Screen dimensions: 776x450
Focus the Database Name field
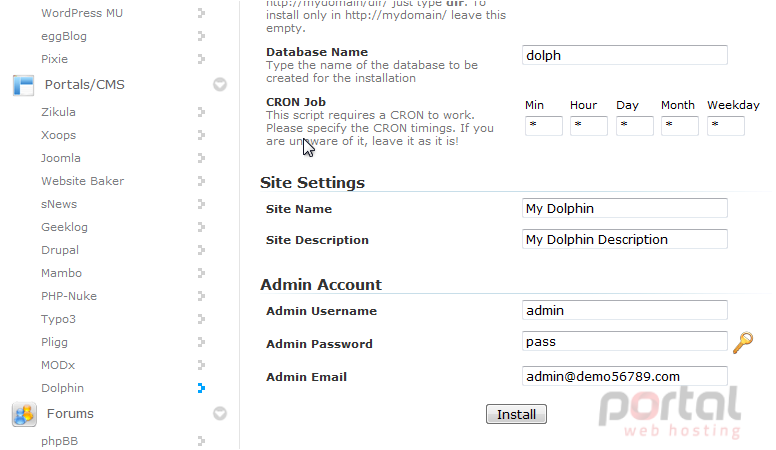[625, 55]
